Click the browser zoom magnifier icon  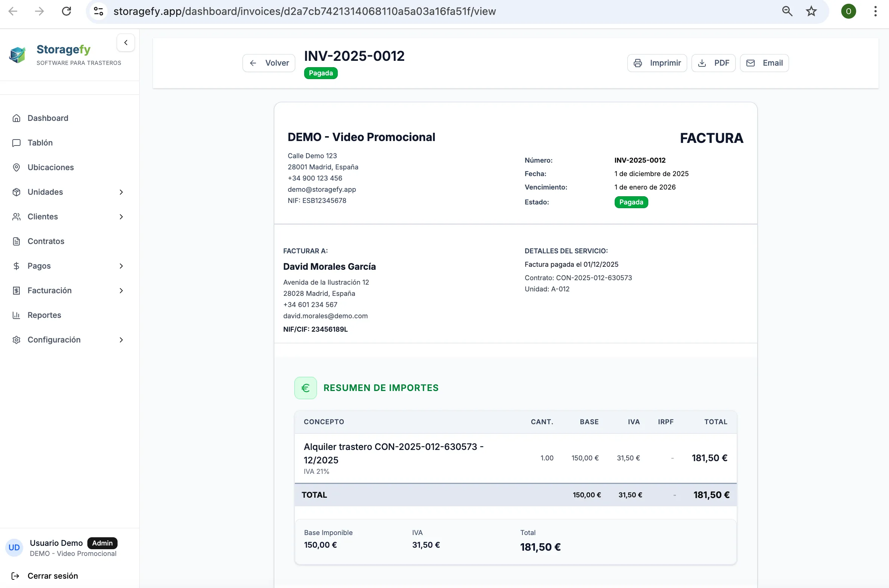click(x=787, y=11)
